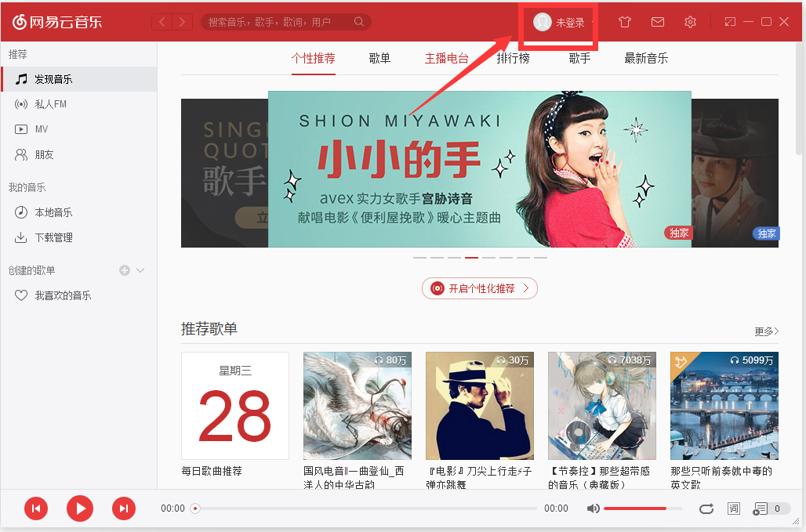Switch to mini player mode icon
Viewport: 806px width, 532px height.
click(730, 22)
